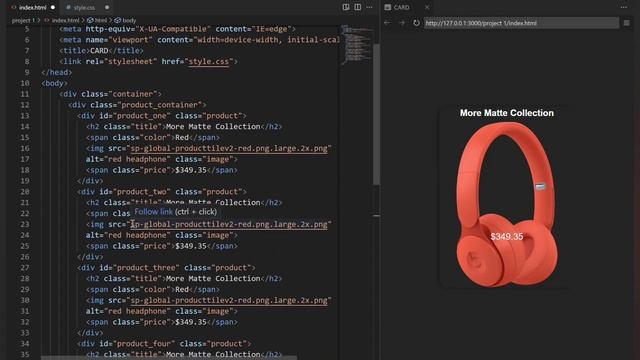This screenshot has height=360, width=640.
Task: Open more actions for the preview panel
Action: (x=624, y=7)
